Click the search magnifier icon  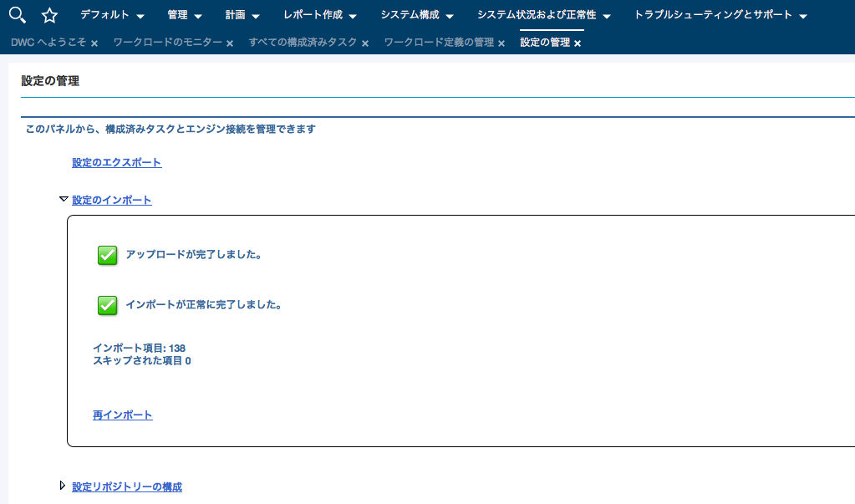tap(15, 15)
